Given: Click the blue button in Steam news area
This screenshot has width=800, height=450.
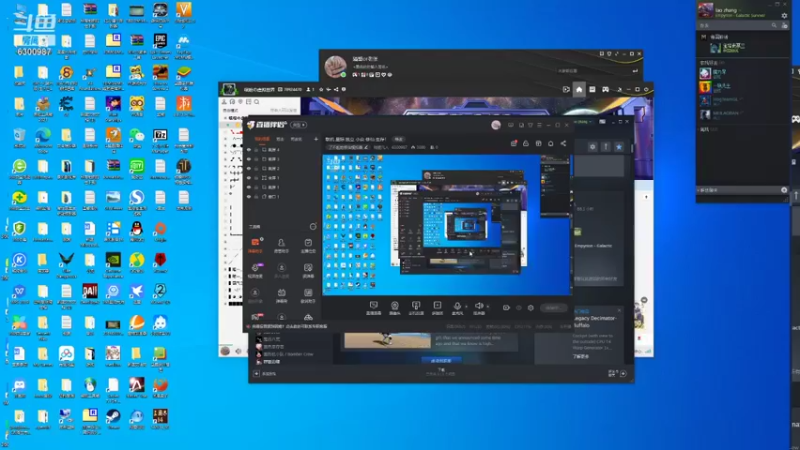Looking at the screenshot, I should [x=440, y=360].
